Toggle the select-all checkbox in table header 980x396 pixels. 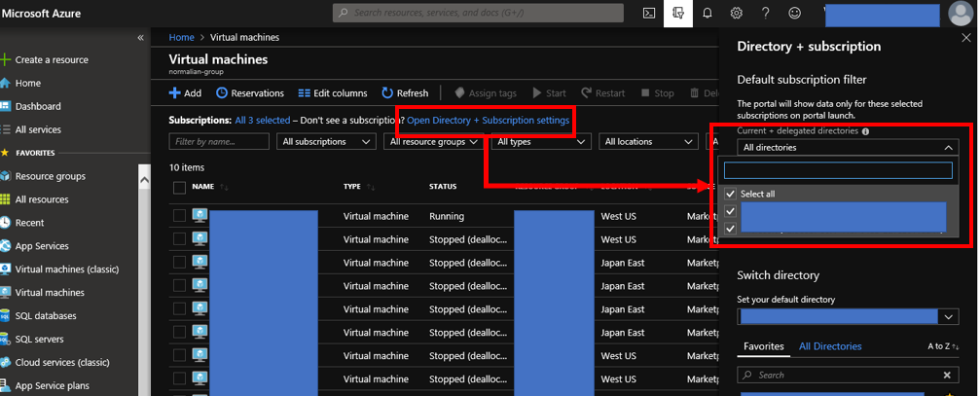pos(179,187)
